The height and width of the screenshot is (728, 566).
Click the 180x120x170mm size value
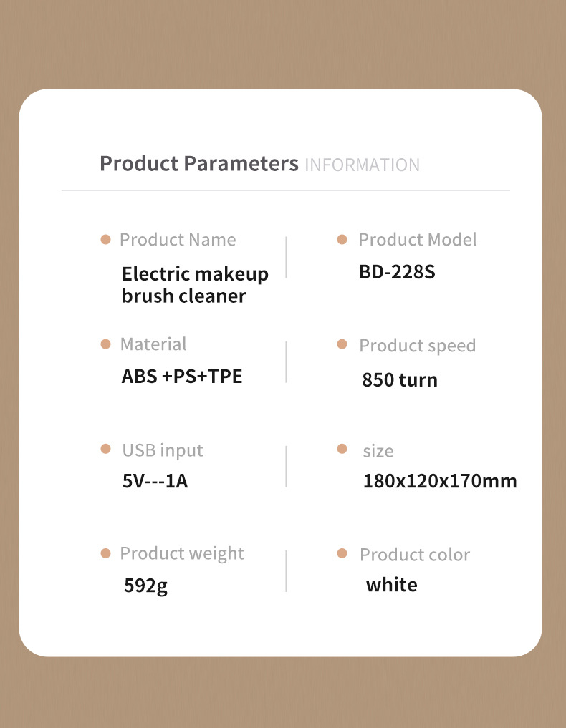coord(440,481)
